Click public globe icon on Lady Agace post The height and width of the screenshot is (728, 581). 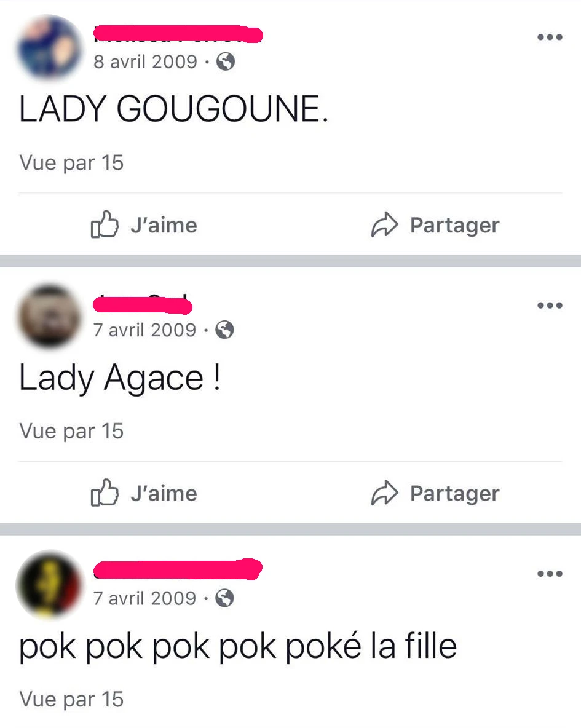(x=225, y=330)
